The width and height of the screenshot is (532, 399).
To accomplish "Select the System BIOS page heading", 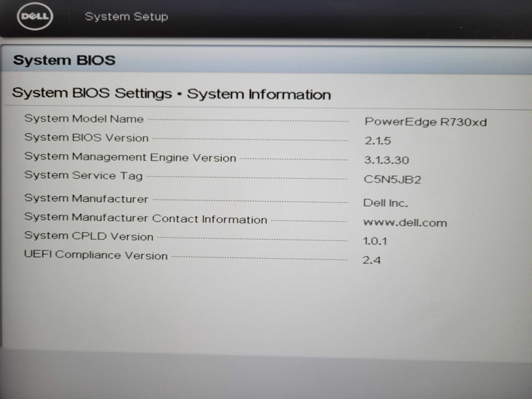I will tap(64, 59).
